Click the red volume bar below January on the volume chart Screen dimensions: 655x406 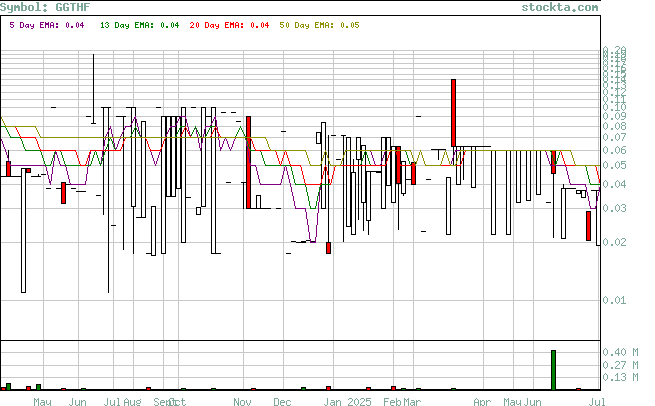tap(328, 388)
